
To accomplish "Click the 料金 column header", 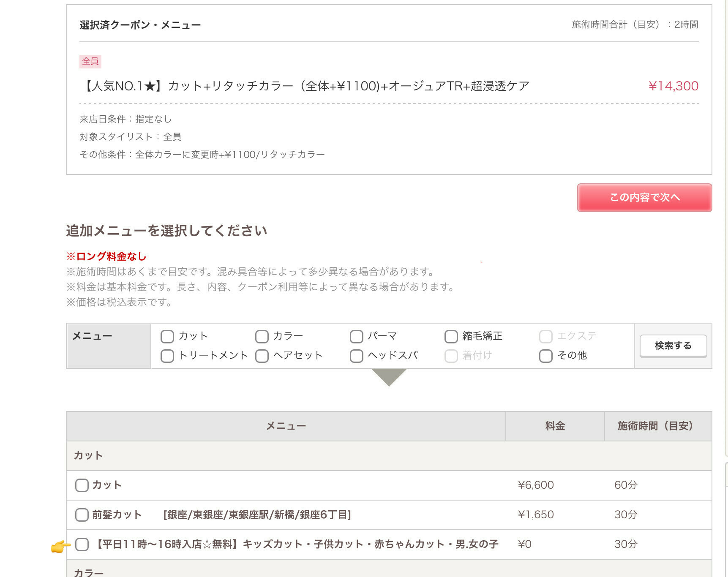I will point(555,426).
